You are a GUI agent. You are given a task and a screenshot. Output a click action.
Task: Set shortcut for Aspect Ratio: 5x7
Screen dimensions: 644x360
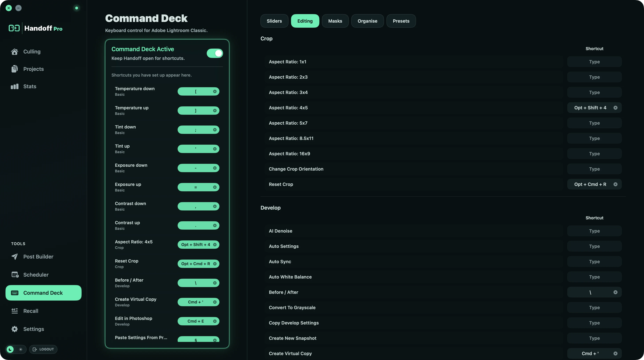[594, 123]
